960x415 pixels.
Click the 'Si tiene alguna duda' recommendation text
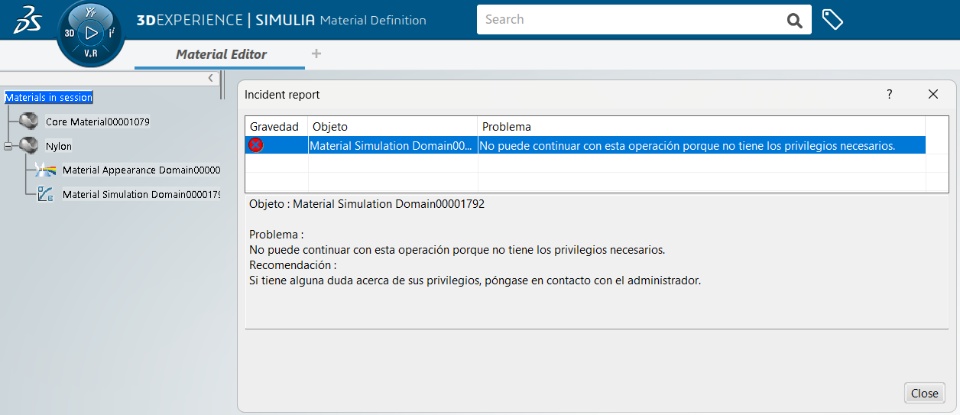[x=474, y=281]
